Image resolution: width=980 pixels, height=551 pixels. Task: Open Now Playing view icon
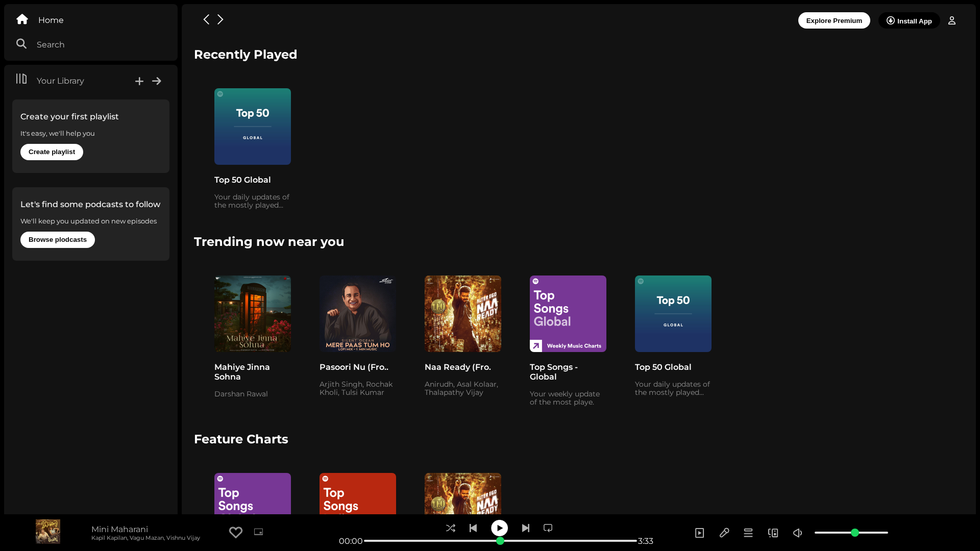coord(700,533)
